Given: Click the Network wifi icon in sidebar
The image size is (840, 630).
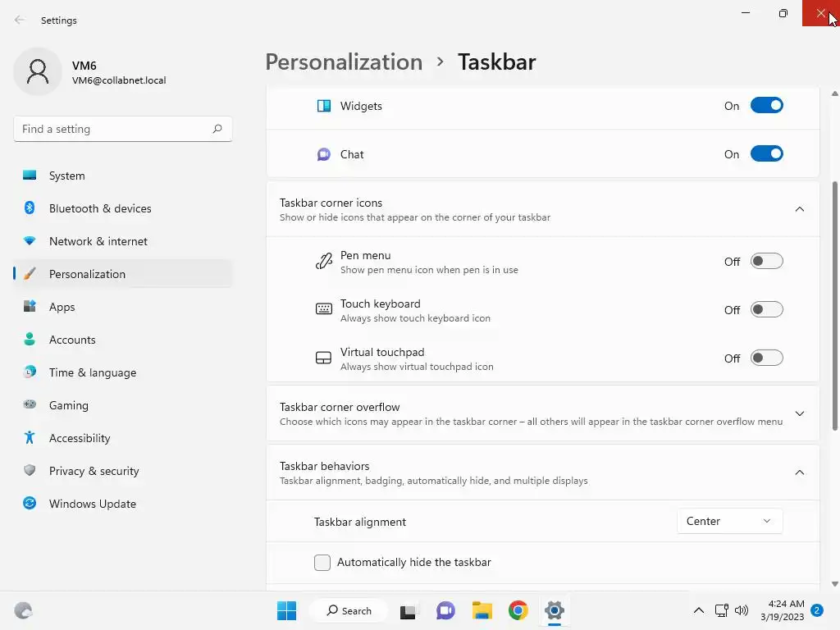Looking at the screenshot, I should click(30, 241).
